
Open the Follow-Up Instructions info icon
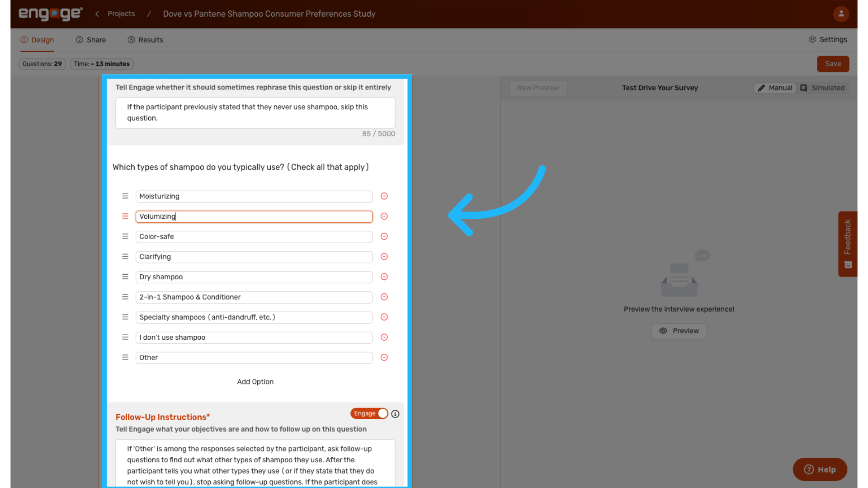click(x=395, y=414)
